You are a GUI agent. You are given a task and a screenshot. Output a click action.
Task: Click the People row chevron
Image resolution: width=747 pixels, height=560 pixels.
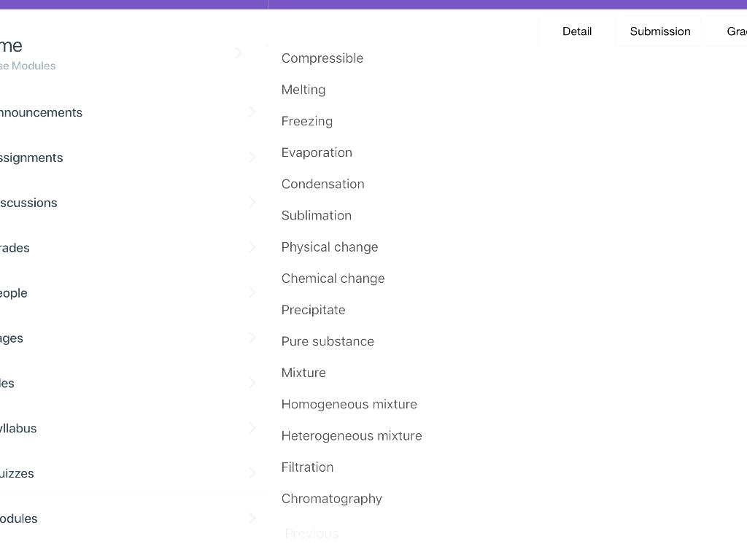(x=252, y=293)
